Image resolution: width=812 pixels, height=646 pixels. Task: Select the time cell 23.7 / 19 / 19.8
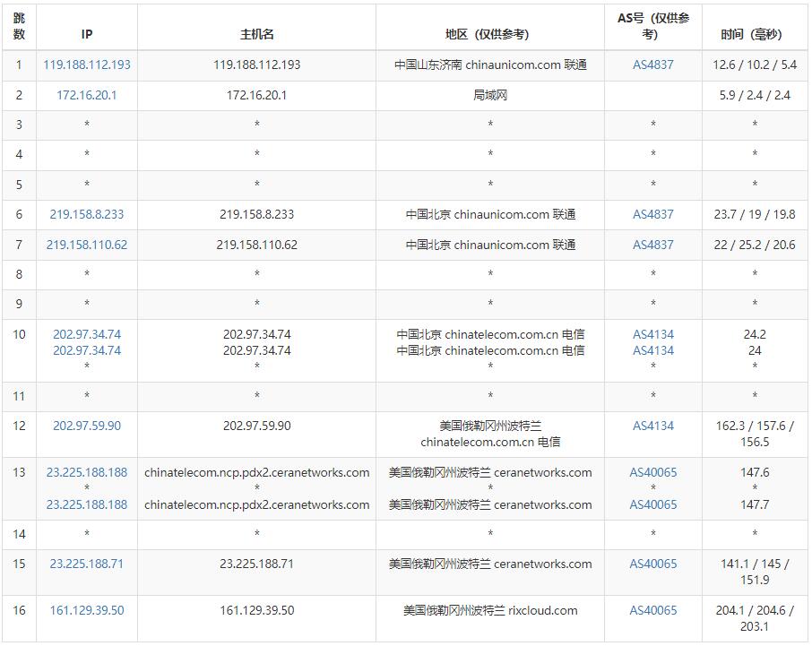[755, 214]
